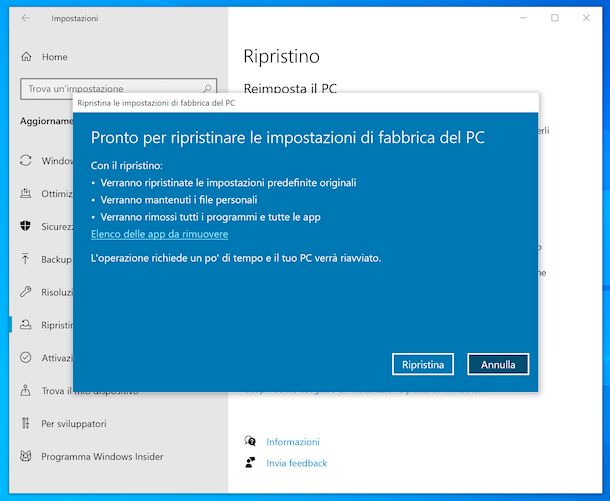The image size is (610, 501).
Task: Select the Attivazione checkmark circle icon
Action: [x=26, y=357]
